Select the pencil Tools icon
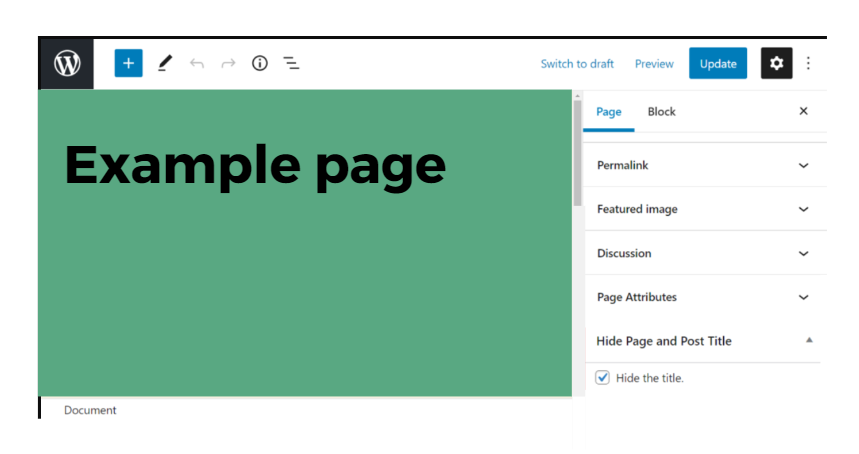 pos(165,64)
